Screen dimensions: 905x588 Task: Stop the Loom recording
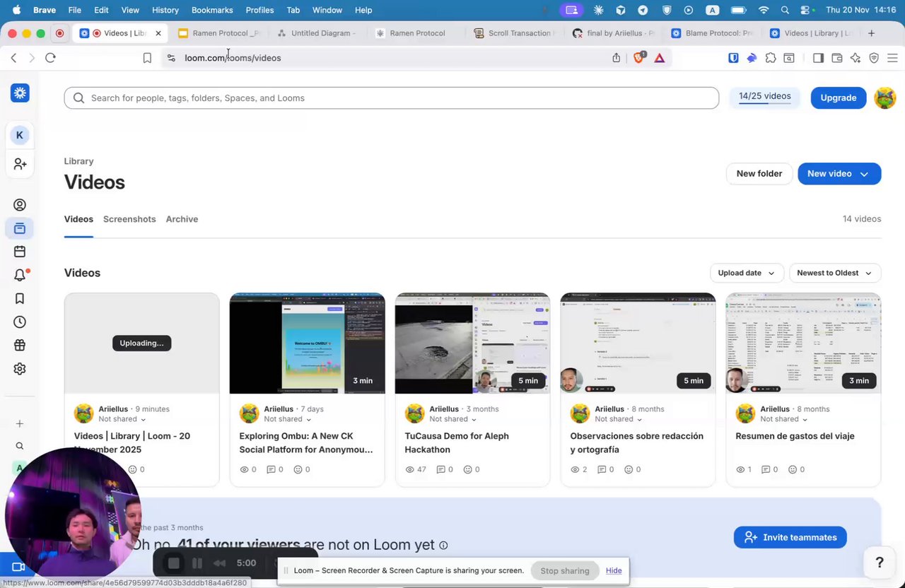(x=174, y=563)
